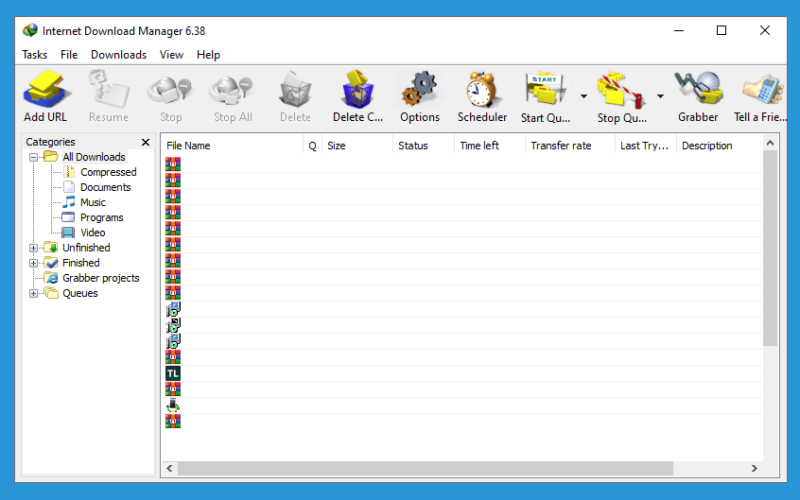Click the Compressed category icon
The height and width of the screenshot is (500, 800).
(69, 172)
